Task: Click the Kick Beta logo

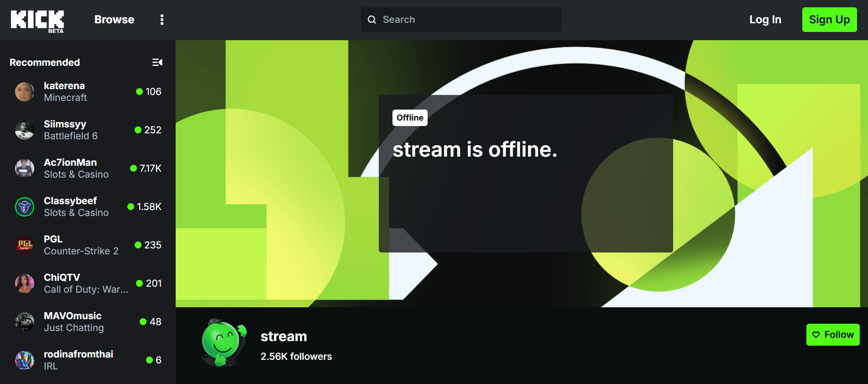Action: 37,21
